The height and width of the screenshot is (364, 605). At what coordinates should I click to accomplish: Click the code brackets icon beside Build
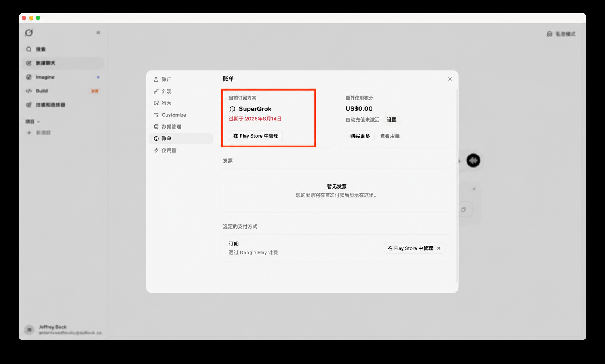point(29,91)
